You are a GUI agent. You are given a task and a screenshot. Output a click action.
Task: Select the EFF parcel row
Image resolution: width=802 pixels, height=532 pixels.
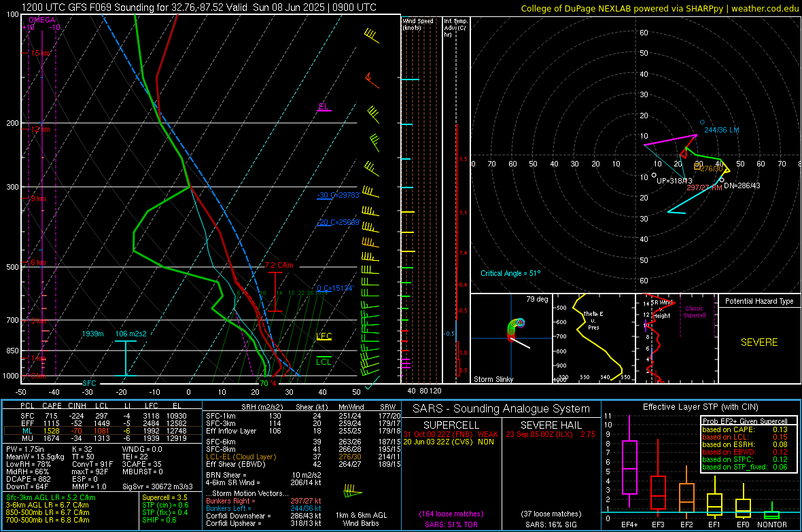point(103,423)
